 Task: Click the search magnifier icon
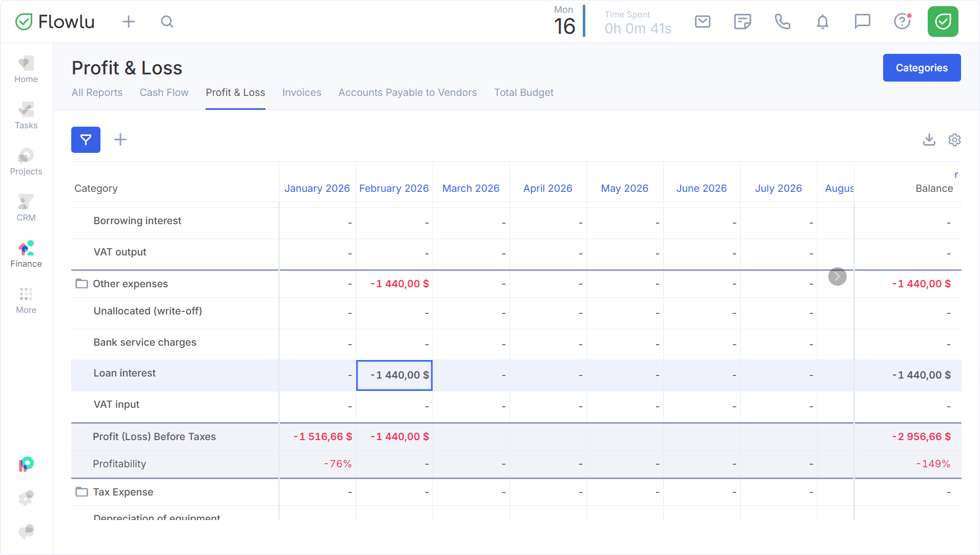tap(167, 22)
